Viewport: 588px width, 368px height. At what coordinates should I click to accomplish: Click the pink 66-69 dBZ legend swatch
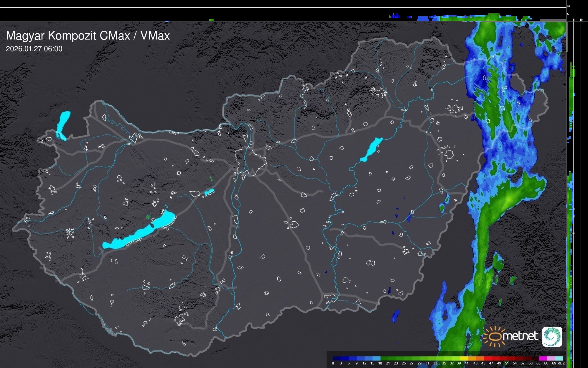(550, 358)
